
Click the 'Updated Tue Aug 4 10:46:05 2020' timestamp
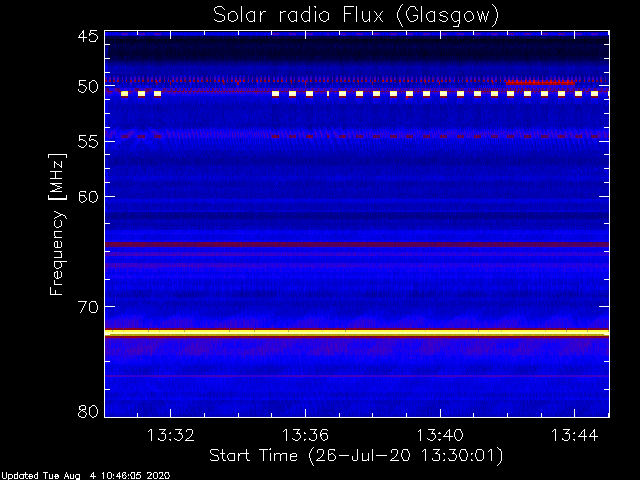pos(85,476)
